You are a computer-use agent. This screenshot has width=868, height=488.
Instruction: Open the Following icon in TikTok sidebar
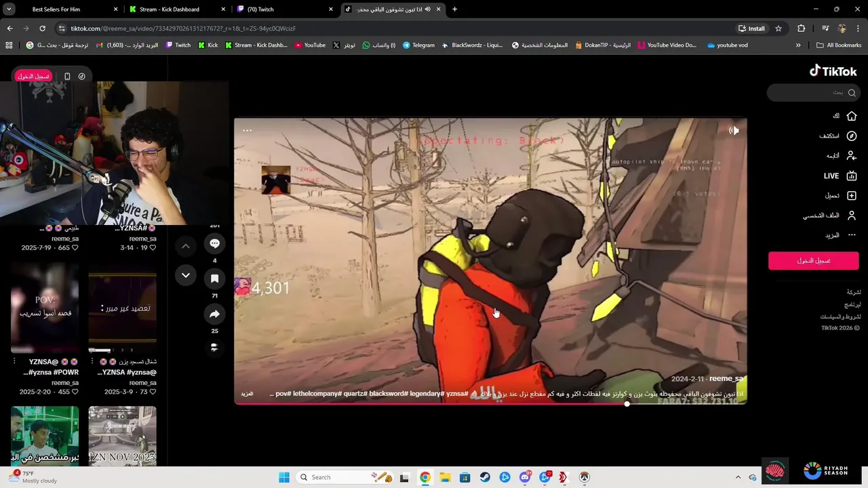pyautogui.click(x=852, y=156)
